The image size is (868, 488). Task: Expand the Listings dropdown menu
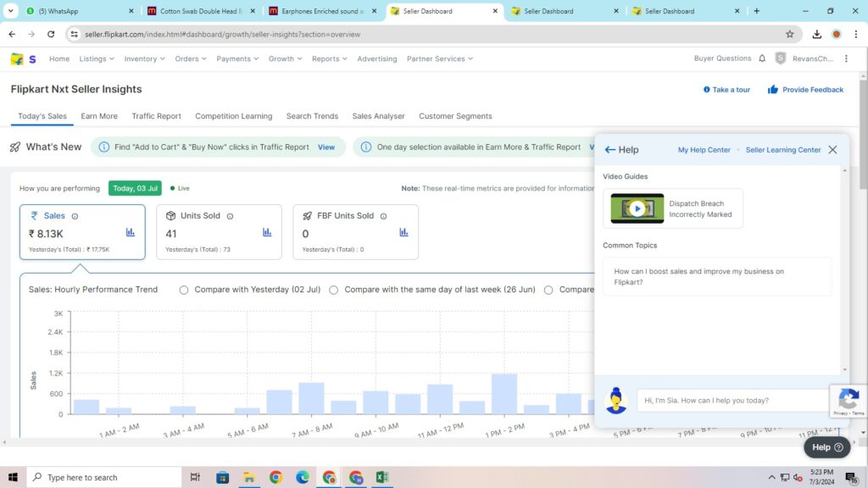[97, 59]
